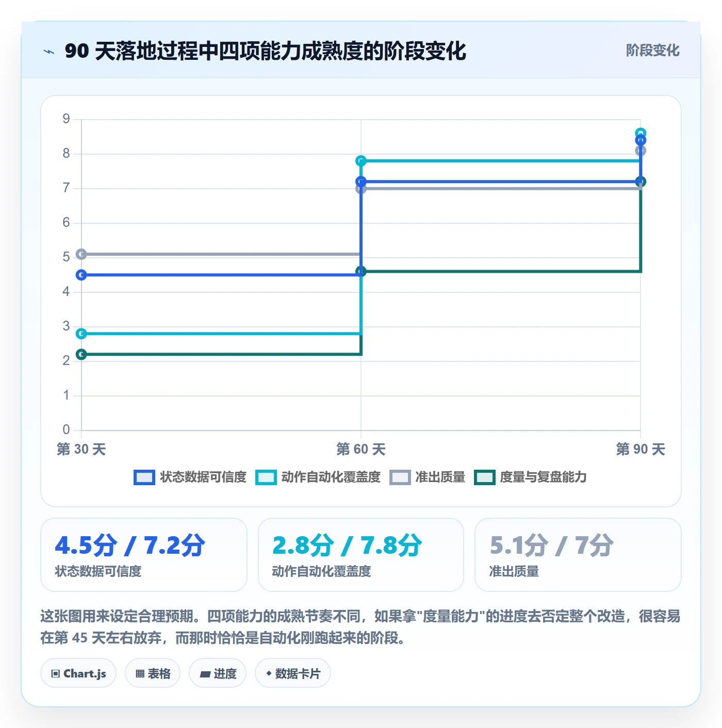Click the 第 30 天 axis label
The width and height of the screenshot is (722, 728).
[81, 449]
